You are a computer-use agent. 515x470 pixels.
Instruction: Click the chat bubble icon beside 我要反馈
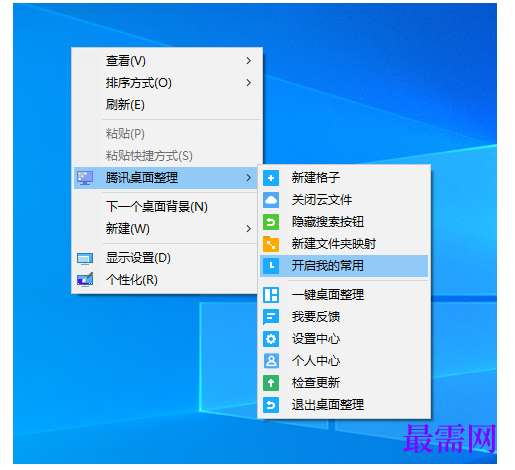tap(271, 317)
